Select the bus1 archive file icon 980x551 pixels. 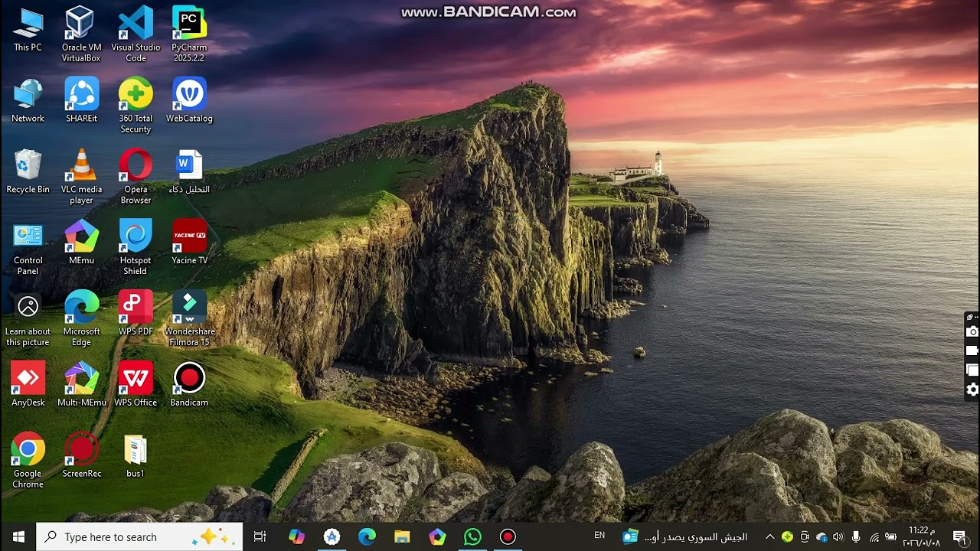[x=136, y=456]
